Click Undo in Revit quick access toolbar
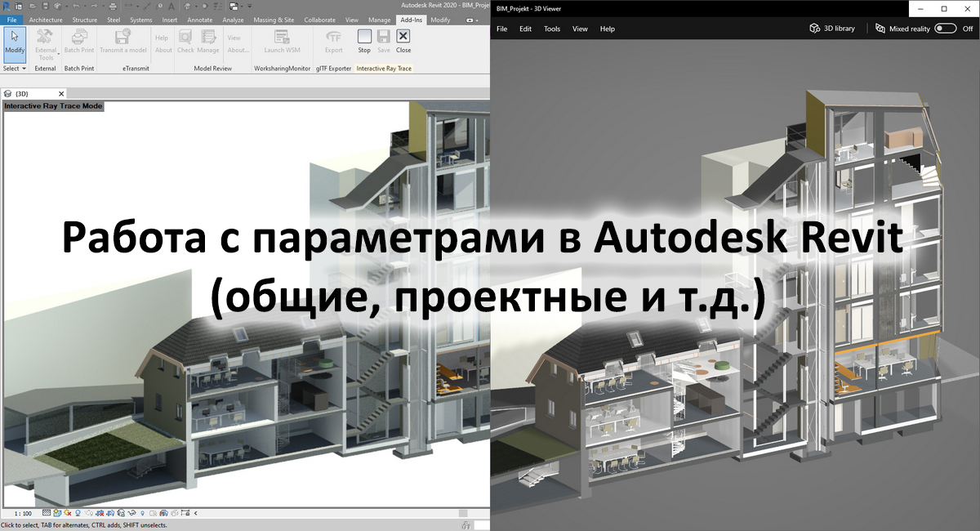The width and height of the screenshot is (980, 531). (76, 6)
